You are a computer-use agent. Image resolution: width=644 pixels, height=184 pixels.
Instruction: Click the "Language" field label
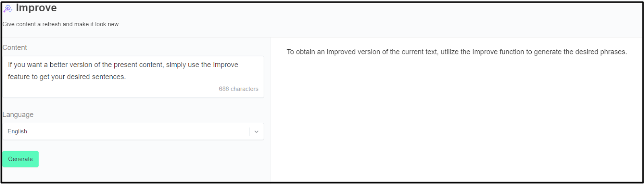click(x=18, y=115)
